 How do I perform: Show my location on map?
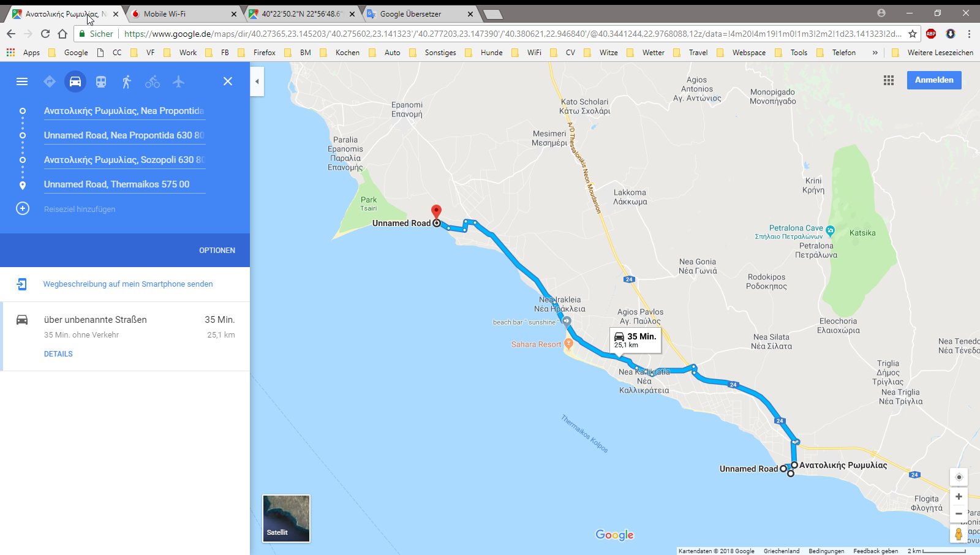[x=959, y=477]
